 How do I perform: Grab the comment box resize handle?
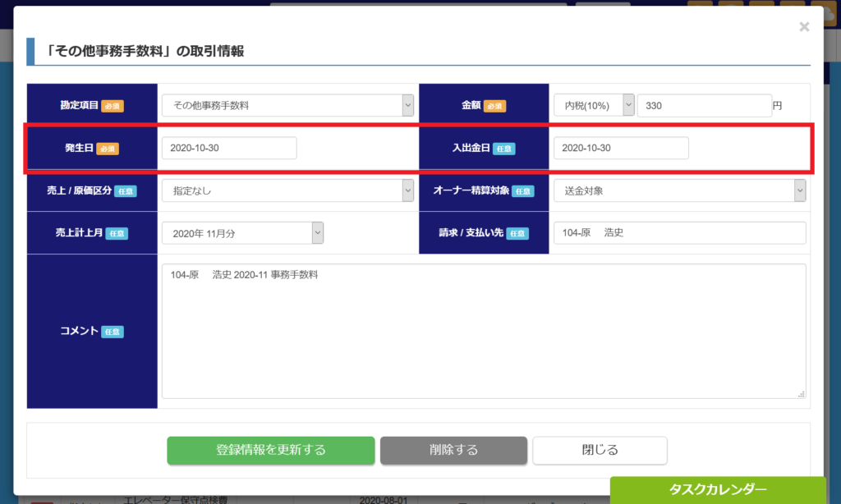pos(801,395)
